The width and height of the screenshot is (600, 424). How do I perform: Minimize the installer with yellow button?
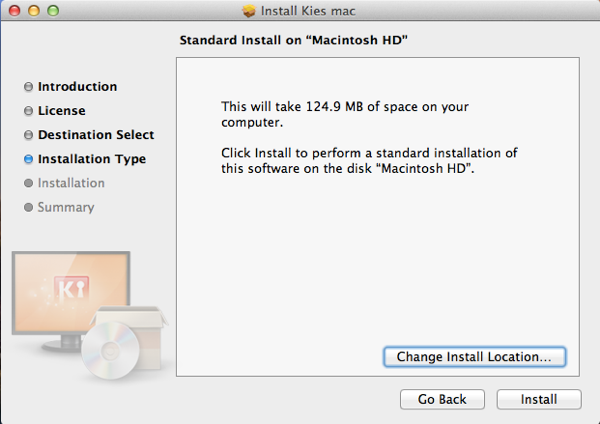tap(34, 11)
